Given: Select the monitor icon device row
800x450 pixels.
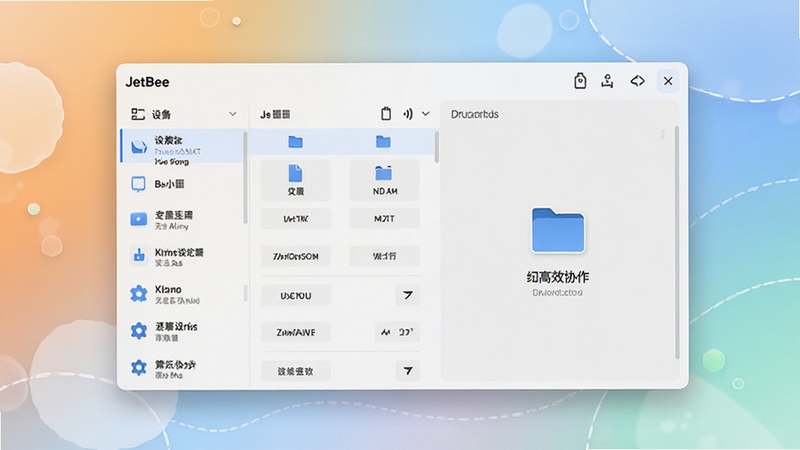Looking at the screenshot, I should (182, 184).
